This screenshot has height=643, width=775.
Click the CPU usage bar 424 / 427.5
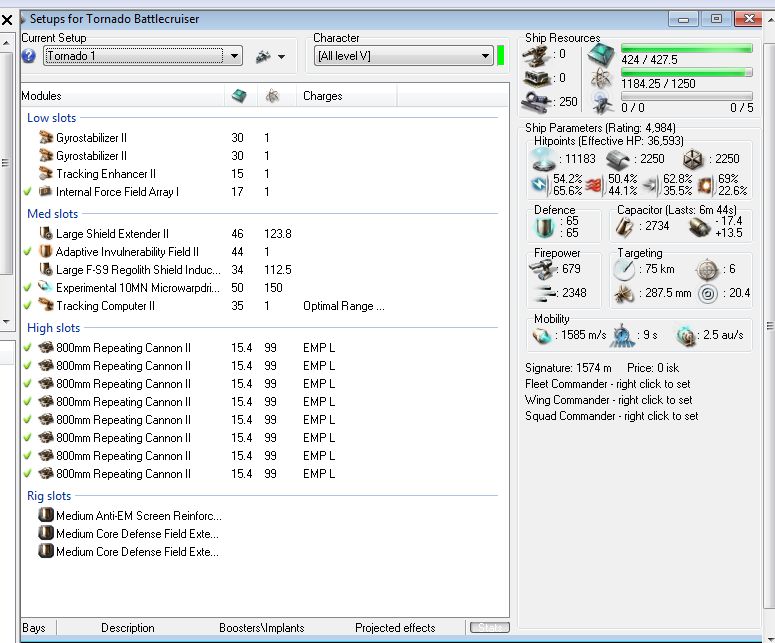(x=687, y=48)
